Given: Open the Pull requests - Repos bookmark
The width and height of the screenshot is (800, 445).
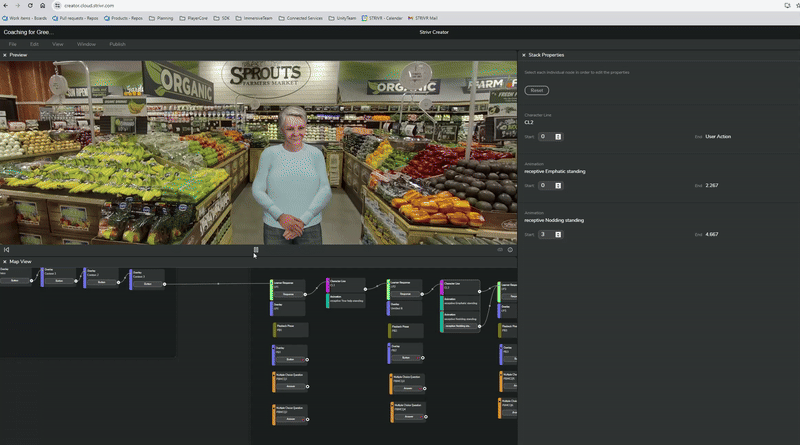Looking at the screenshot, I should (x=75, y=18).
